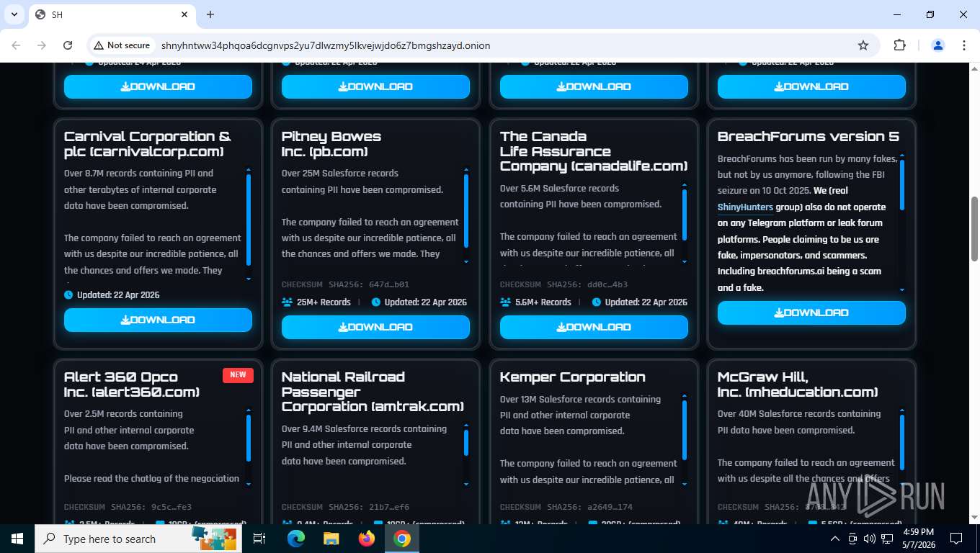Select the SH browser tab
Viewport: 980px width, 553px height.
click(112, 14)
